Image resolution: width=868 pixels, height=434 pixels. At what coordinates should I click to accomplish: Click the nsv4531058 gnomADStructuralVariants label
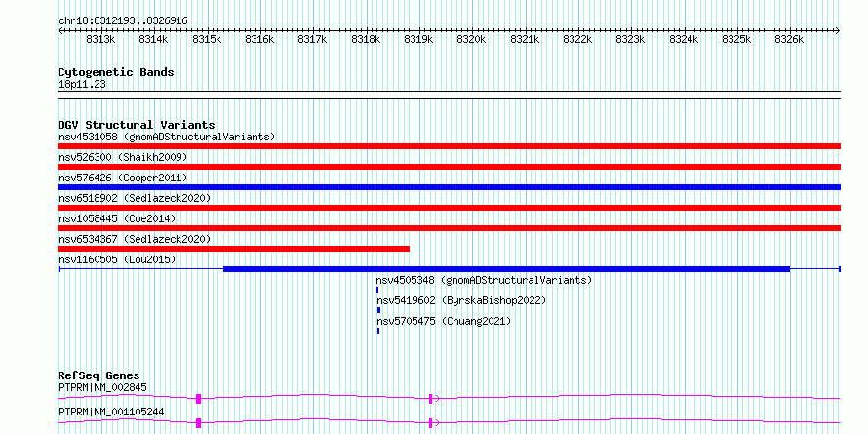167,137
